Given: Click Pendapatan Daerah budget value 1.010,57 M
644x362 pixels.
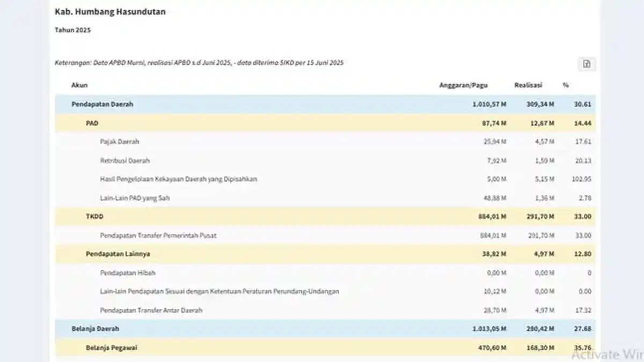Looking at the screenshot, I should pyautogui.click(x=489, y=104).
